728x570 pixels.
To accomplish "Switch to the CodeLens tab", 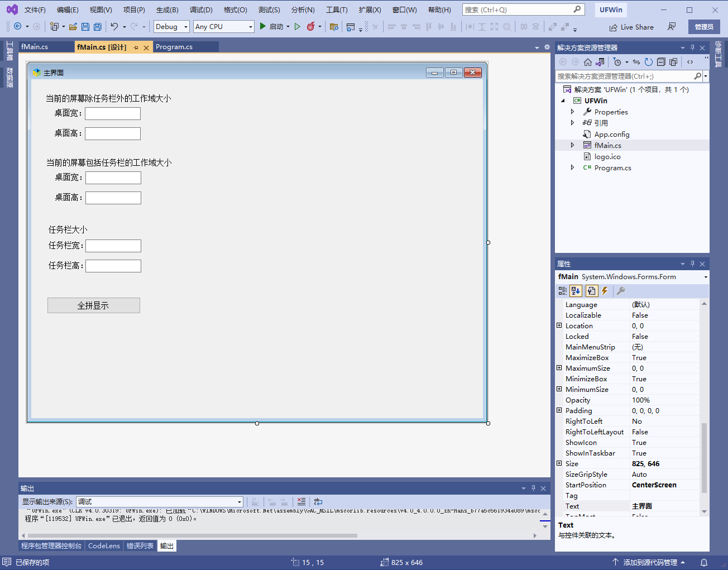I will pyautogui.click(x=104, y=546).
